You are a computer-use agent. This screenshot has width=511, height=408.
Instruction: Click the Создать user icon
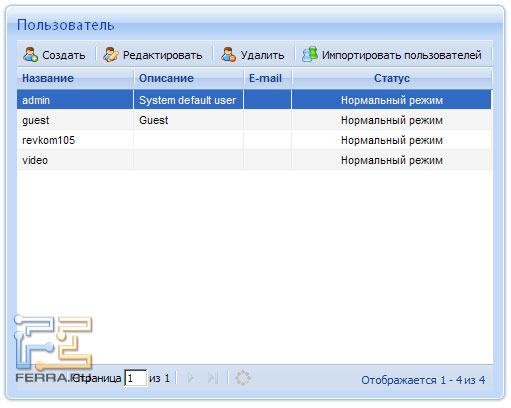coord(30,55)
